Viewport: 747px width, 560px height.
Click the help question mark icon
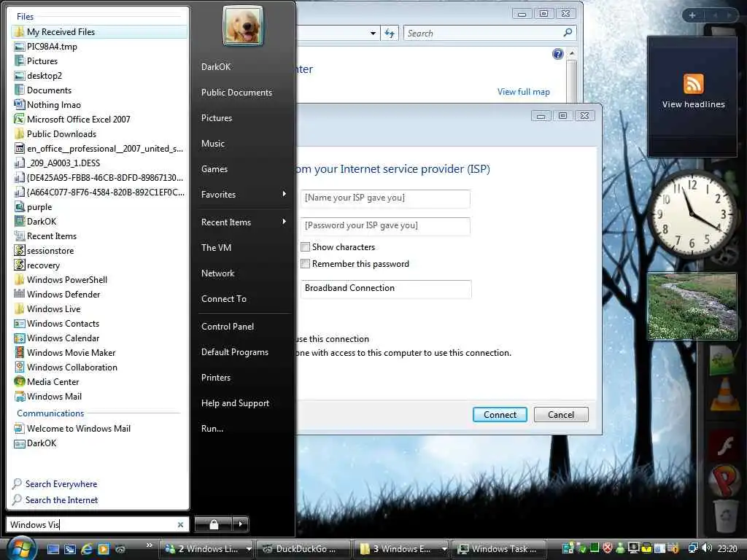(558, 54)
